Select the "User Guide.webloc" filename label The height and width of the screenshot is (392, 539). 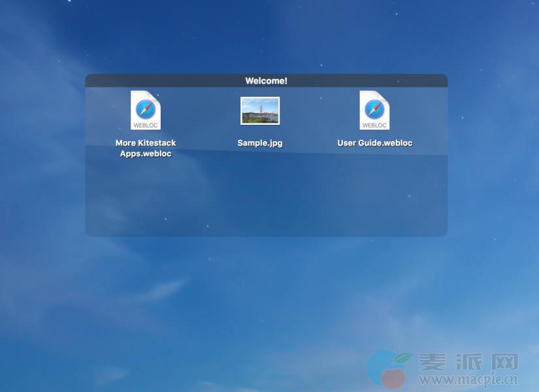pyautogui.click(x=375, y=143)
